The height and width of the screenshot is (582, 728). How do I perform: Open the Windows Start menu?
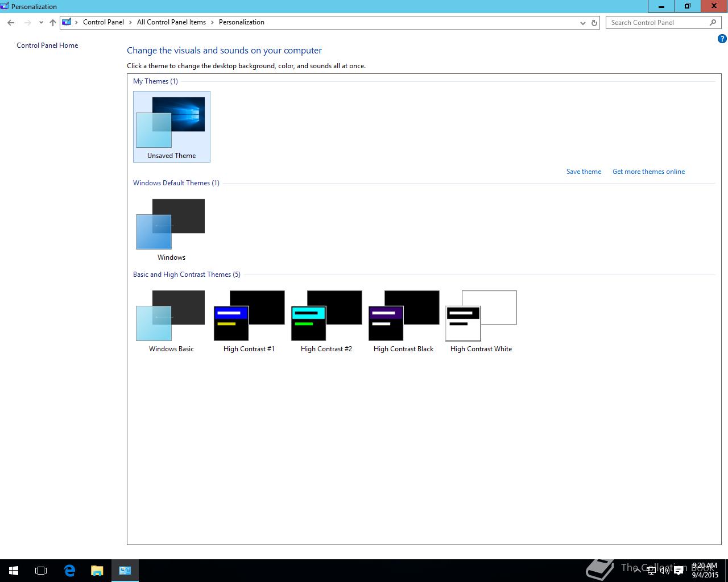click(14, 571)
